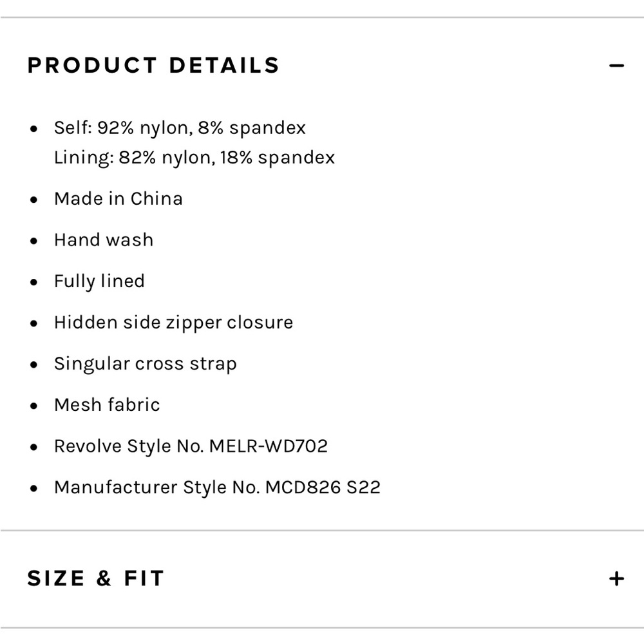Click the bullet before Hand wash
This screenshot has width=644, height=644.
coord(34,241)
